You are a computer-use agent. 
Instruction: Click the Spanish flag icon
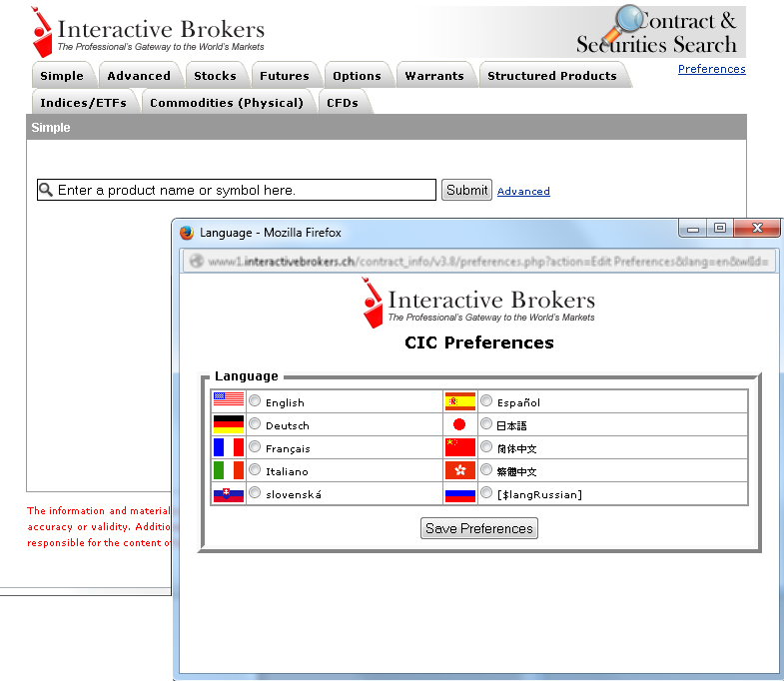(x=460, y=401)
